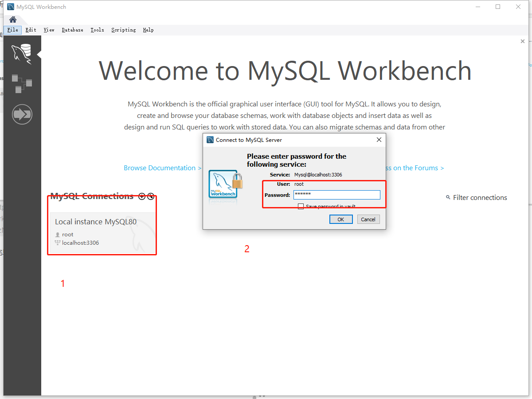Open the Models sidebar icon

point(22,84)
